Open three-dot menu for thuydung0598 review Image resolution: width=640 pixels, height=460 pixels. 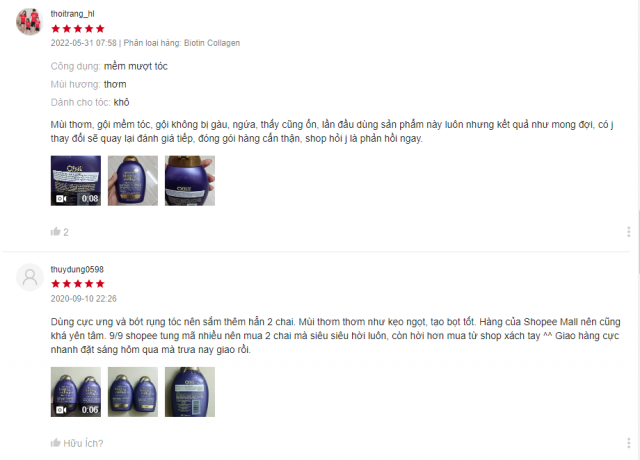point(629,443)
